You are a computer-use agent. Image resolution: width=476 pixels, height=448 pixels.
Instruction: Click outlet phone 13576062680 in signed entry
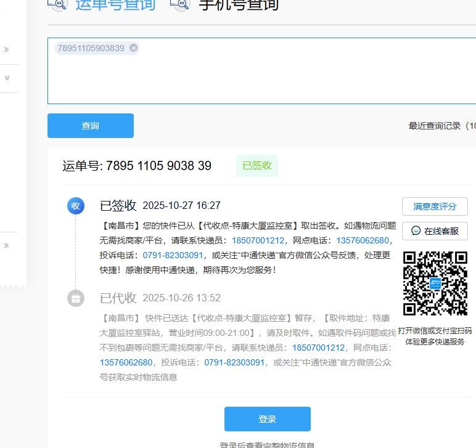[363, 240]
